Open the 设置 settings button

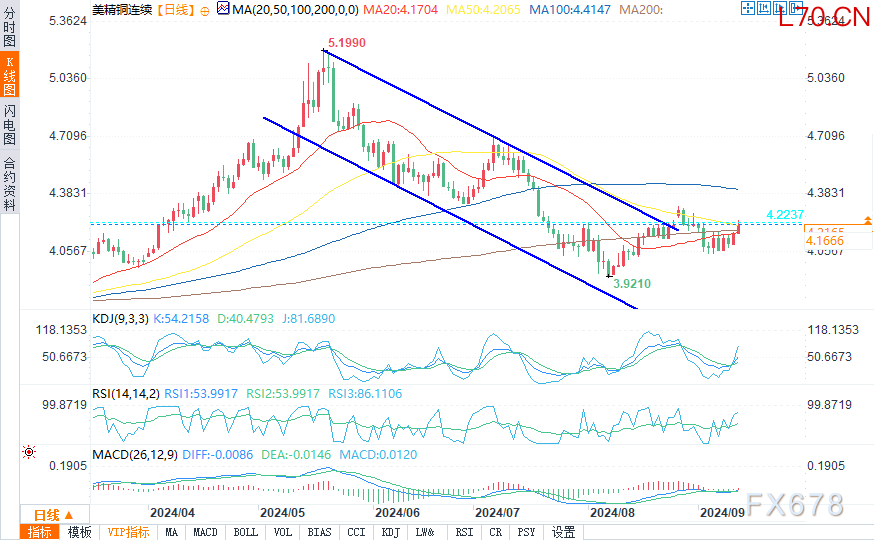pyautogui.click(x=564, y=532)
